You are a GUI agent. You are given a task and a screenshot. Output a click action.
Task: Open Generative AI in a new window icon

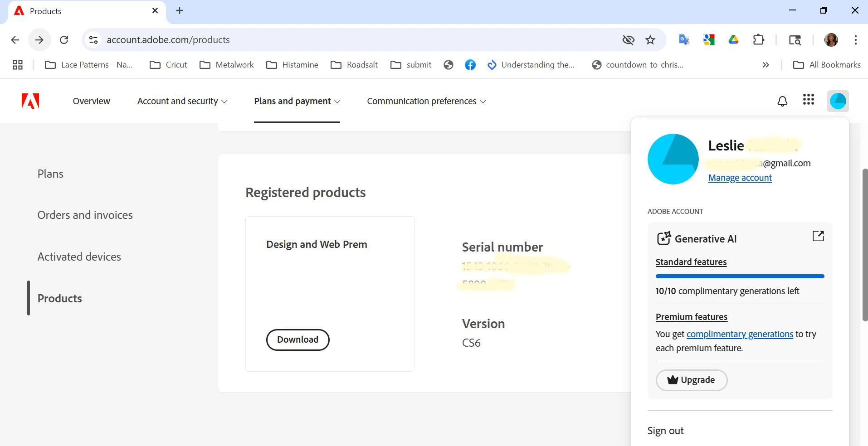pyautogui.click(x=818, y=236)
